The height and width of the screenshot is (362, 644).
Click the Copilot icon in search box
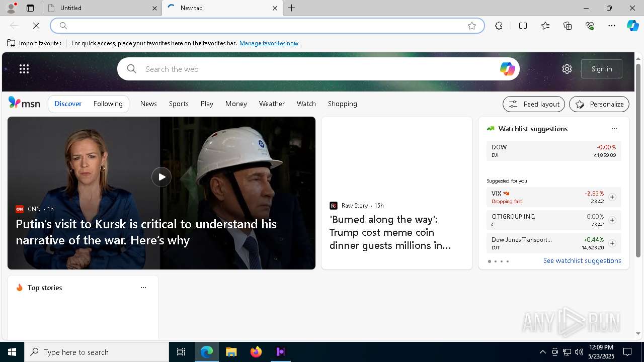[507, 69]
